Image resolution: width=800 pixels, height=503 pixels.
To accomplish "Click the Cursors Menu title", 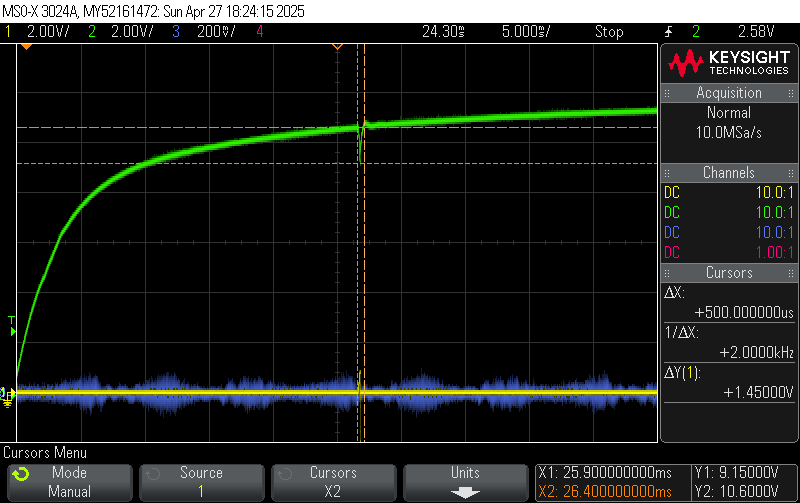I will (45, 452).
